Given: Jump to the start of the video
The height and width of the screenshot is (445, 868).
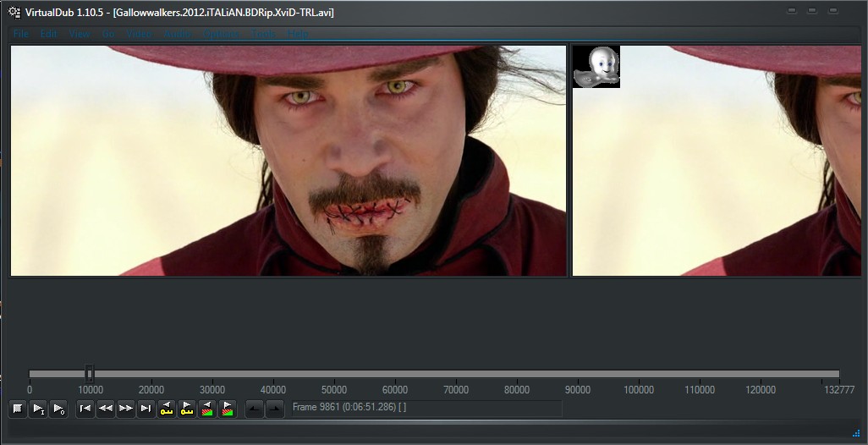Looking at the screenshot, I should click(x=85, y=409).
